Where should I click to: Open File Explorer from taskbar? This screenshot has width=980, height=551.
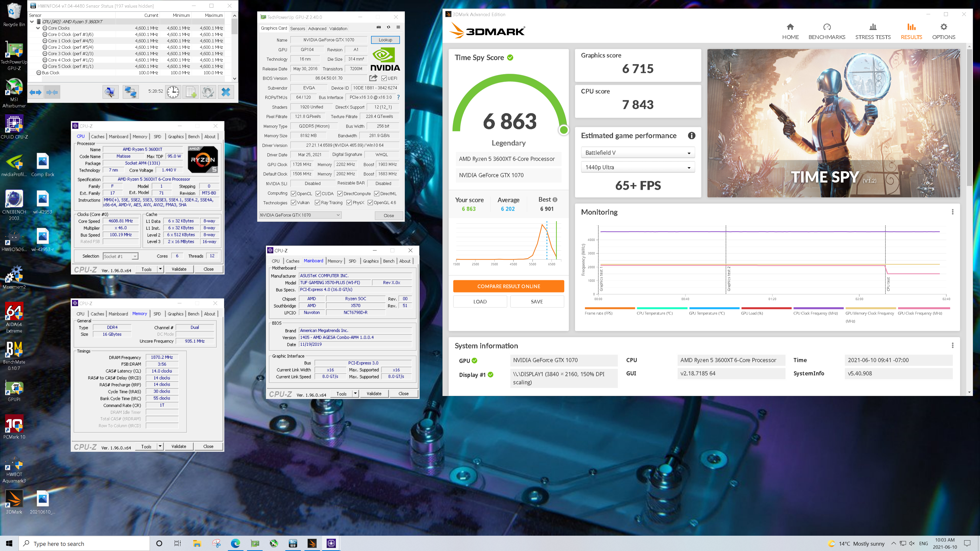pyautogui.click(x=197, y=543)
